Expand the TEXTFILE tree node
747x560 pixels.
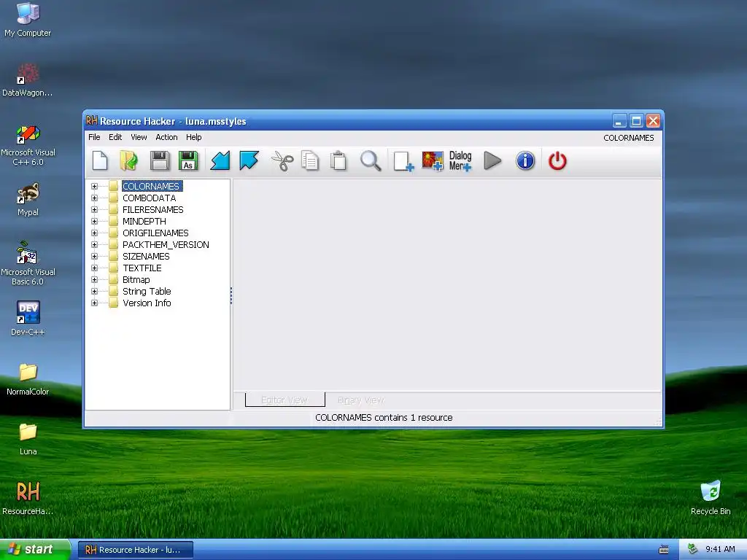click(x=94, y=268)
